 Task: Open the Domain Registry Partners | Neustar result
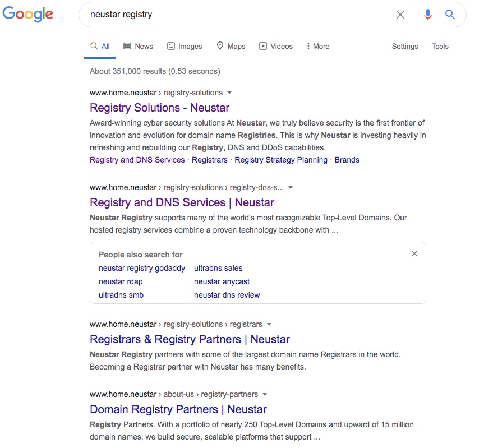click(178, 409)
